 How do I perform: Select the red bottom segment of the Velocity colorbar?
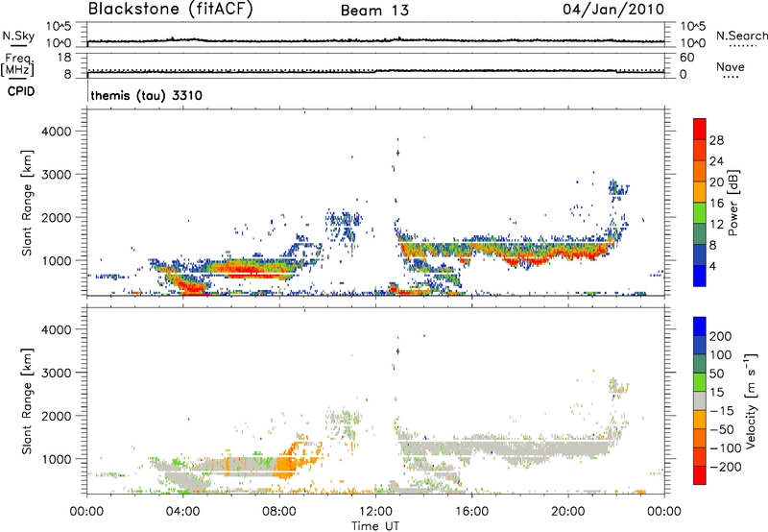click(x=700, y=475)
